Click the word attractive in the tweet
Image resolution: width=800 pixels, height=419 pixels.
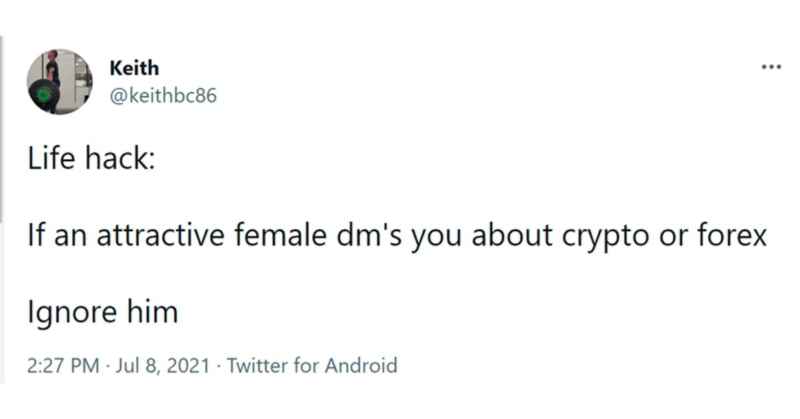pos(160,235)
